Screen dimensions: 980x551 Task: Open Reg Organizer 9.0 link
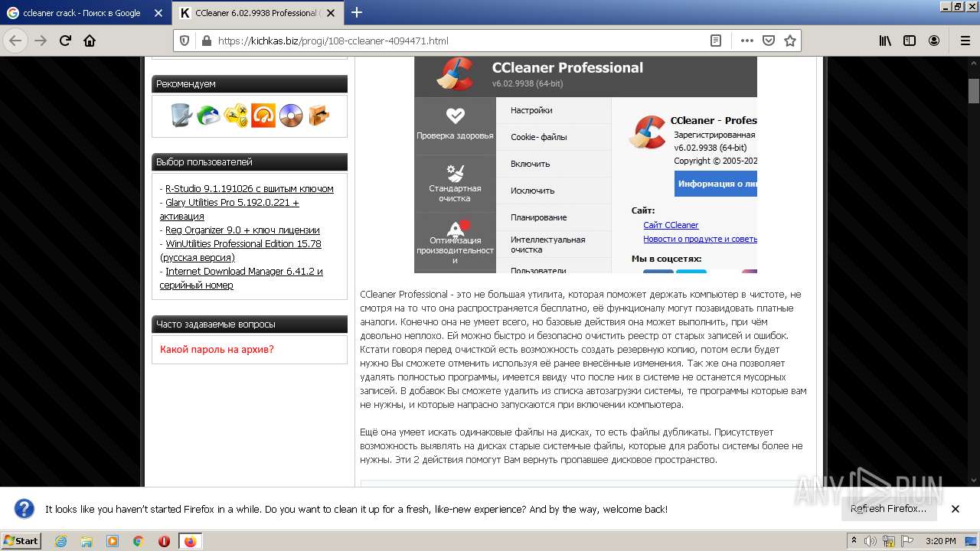243,230
